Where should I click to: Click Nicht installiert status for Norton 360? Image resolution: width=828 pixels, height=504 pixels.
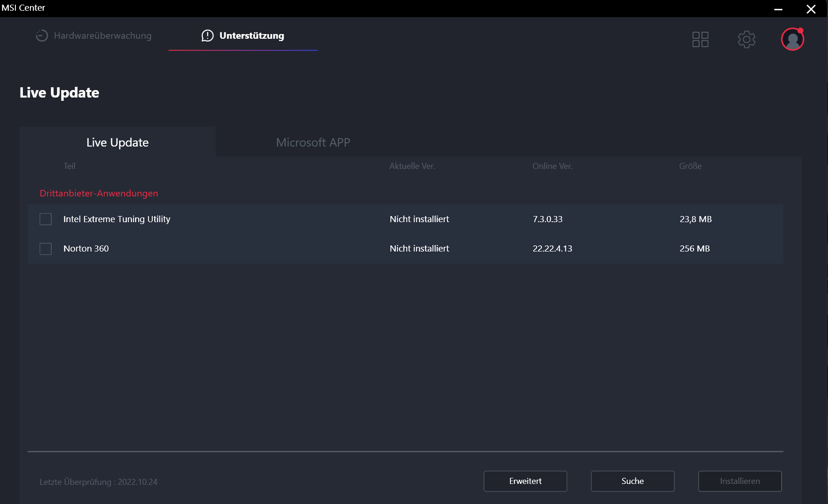(x=419, y=249)
